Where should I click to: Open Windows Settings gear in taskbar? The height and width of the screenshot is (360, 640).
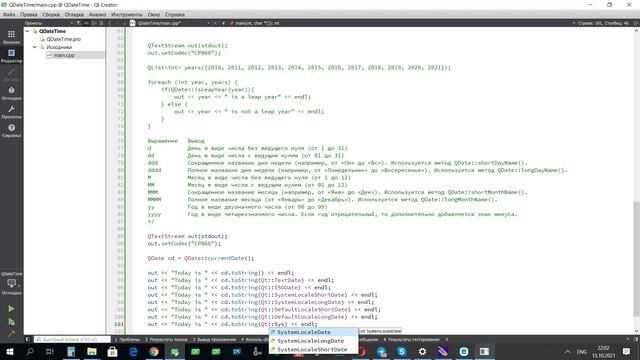coord(422,351)
